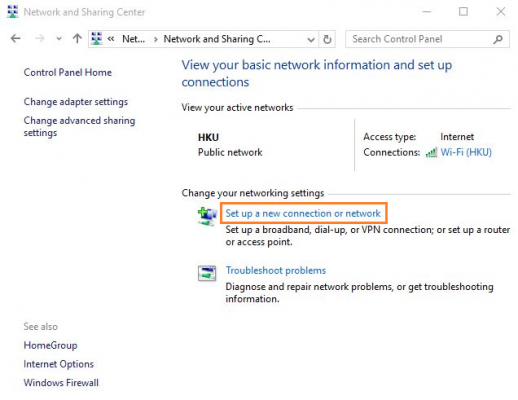
Task: Click the search magnifier icon
Action: (x=498, y=39)
